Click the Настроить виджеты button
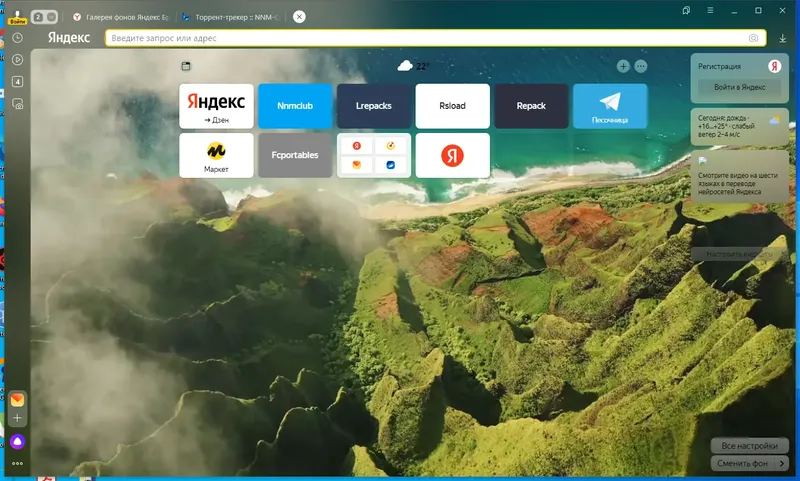The image size is (800, 481). click(739, 254)
